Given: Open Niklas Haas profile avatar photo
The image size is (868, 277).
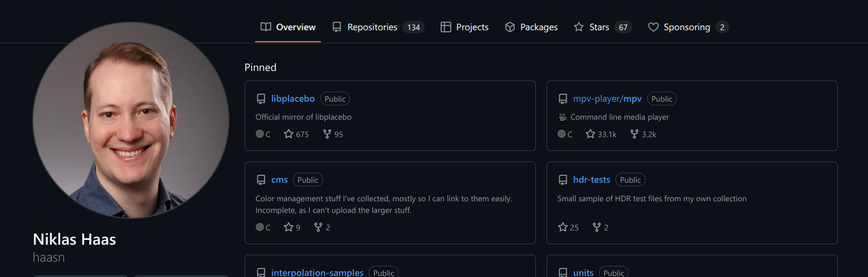Looking at the screenshot, I should (x=131, y=120).
